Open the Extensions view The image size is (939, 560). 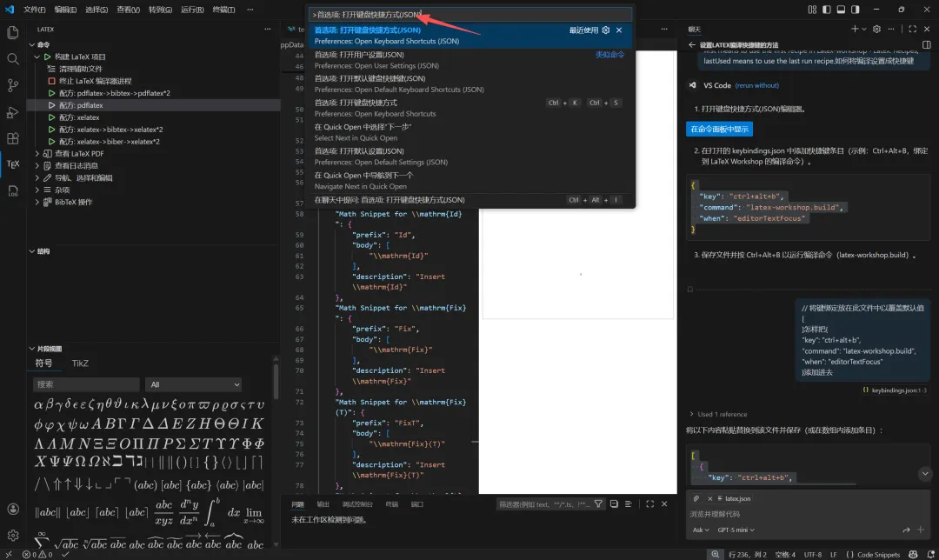(x=12, y=138)
